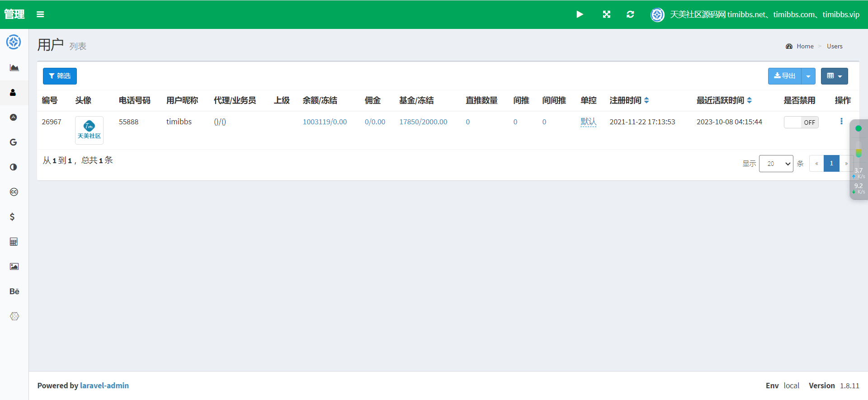
Task: Toggle fullscreen with the expand arrows icon
Action: [607, 14]
